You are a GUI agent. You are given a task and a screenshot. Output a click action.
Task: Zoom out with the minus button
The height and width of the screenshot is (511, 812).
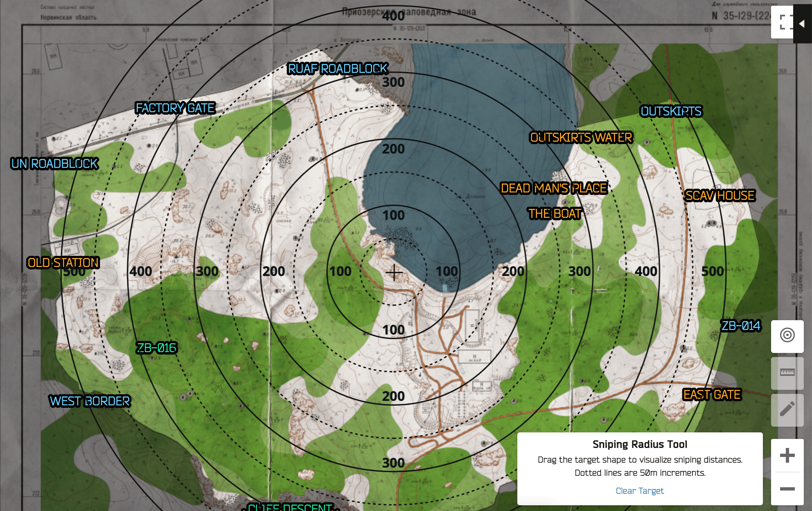coord(787,489)
